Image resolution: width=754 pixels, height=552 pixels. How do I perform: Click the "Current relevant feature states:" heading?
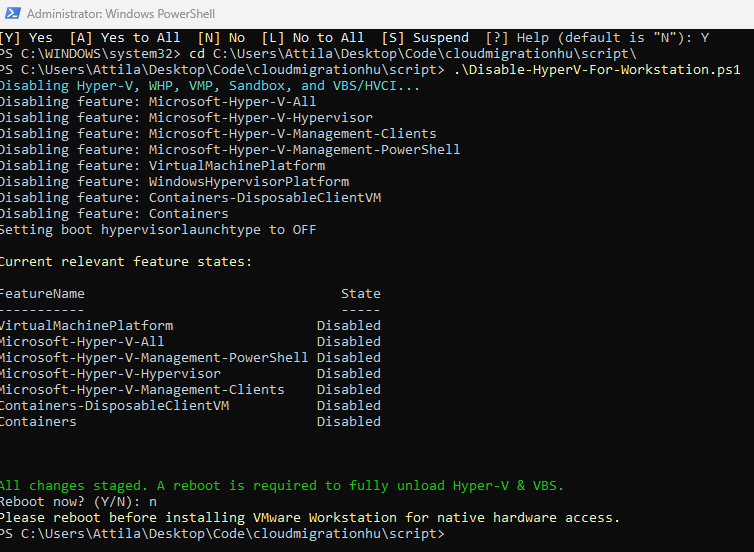[126, 262]
